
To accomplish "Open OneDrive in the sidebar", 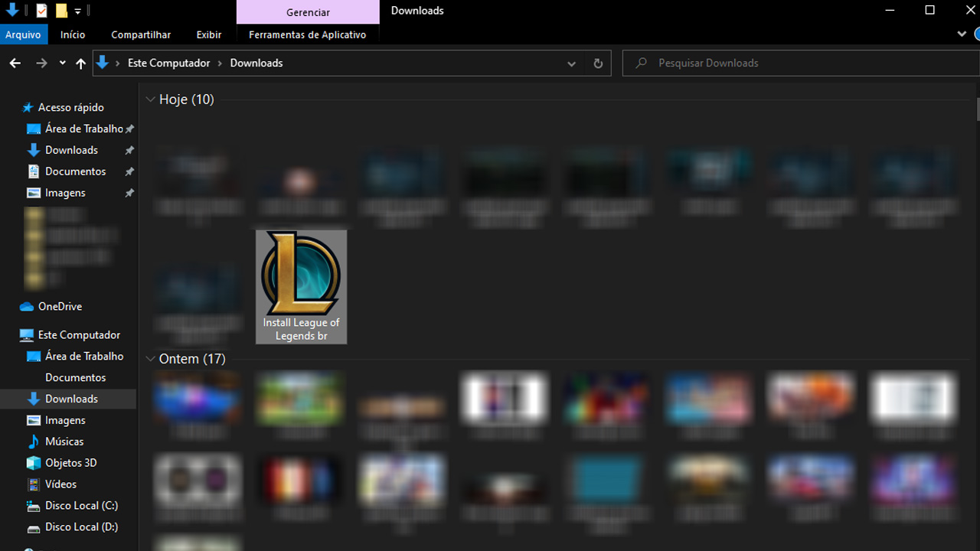I will coord(60,306).
